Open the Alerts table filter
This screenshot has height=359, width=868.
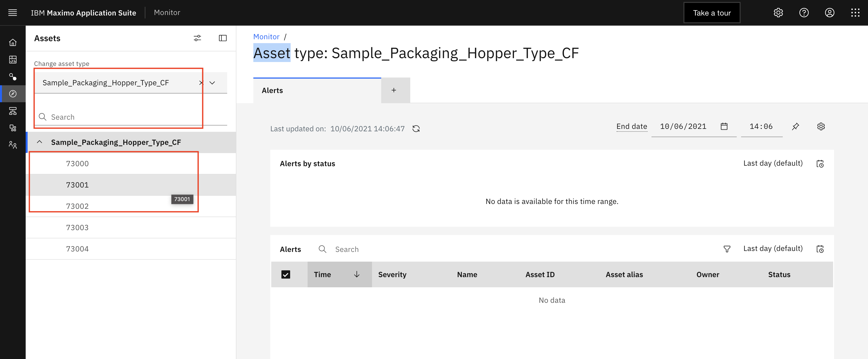tap(727, 249)
